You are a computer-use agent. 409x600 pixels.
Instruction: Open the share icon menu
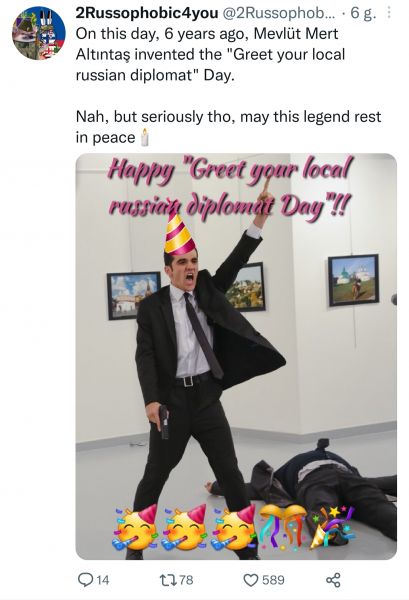pyautogui.click(x=333, y=580)
